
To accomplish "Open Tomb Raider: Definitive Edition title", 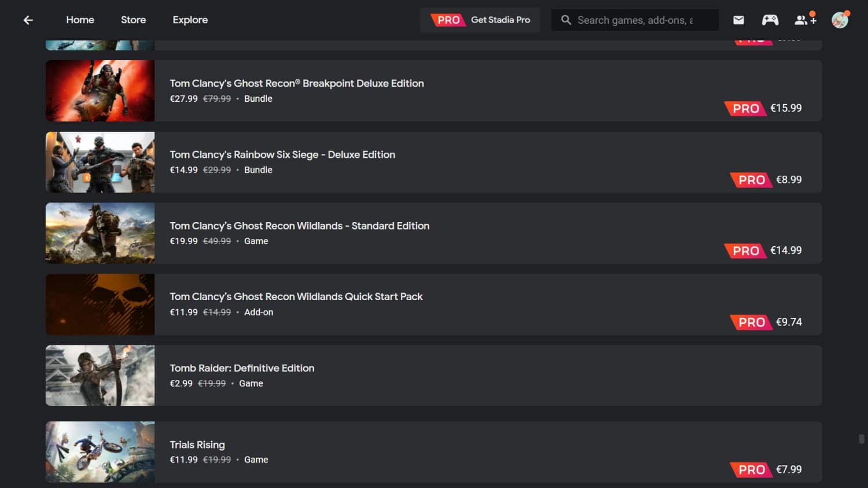I will pos(242,368).
